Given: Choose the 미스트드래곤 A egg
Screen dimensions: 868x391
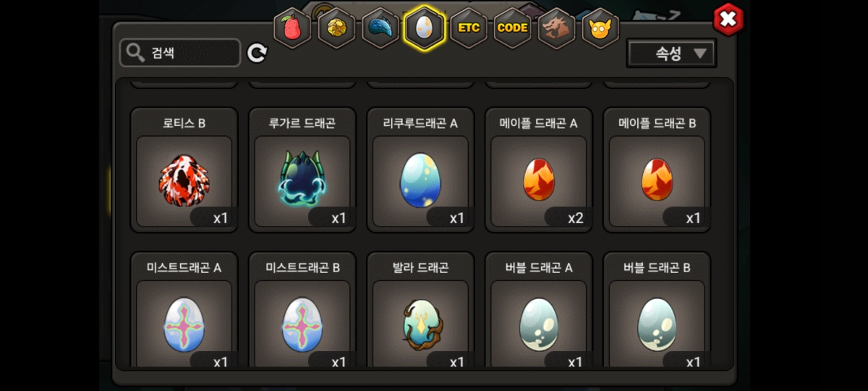Looking at the screenshot, I should 184,310.
